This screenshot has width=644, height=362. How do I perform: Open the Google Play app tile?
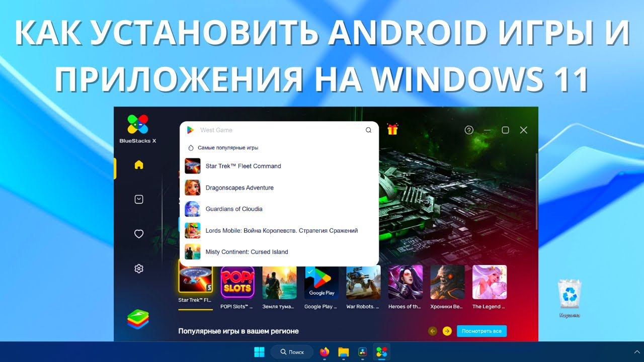321,282
